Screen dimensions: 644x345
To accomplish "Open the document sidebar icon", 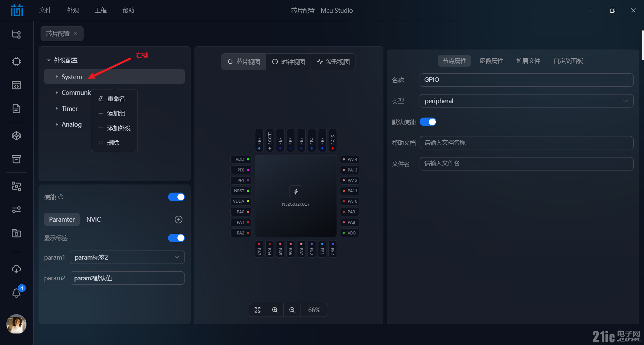I will 16,109.
